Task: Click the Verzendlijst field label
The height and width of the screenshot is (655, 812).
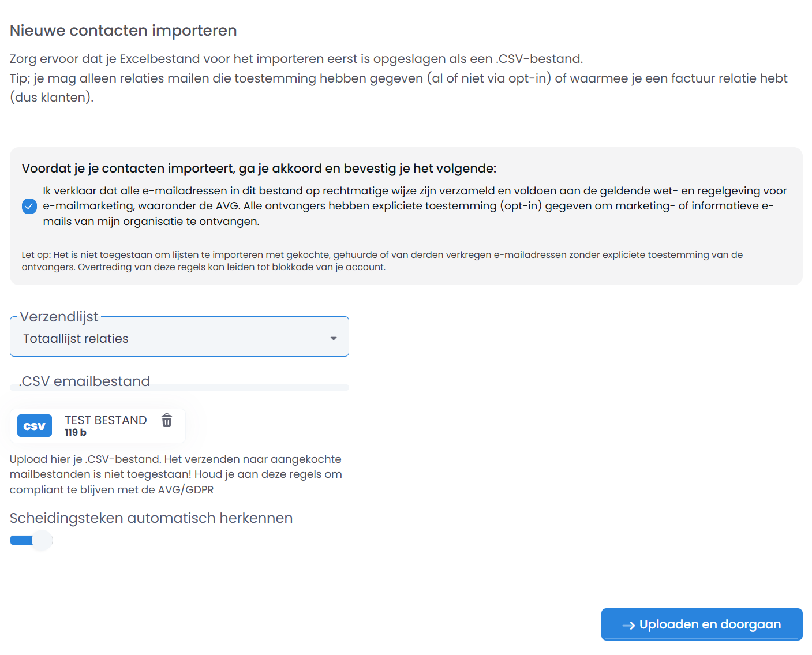Action: point(59,317)
